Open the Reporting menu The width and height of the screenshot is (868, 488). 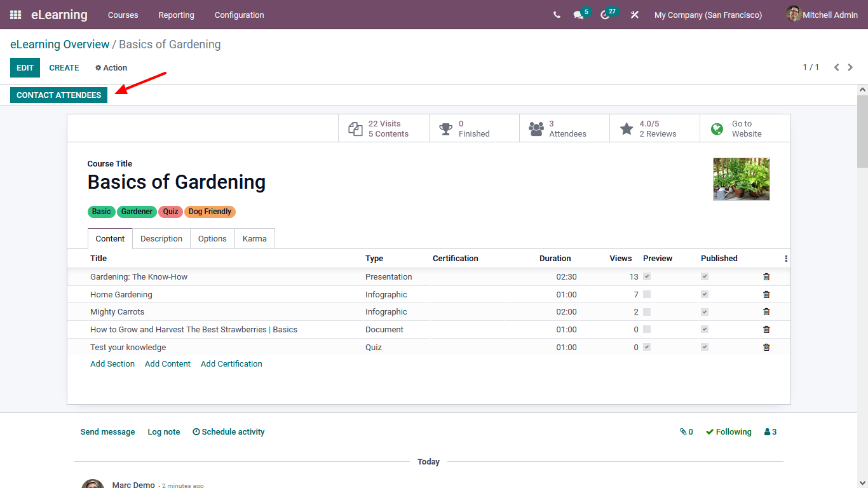coord(176,15)
